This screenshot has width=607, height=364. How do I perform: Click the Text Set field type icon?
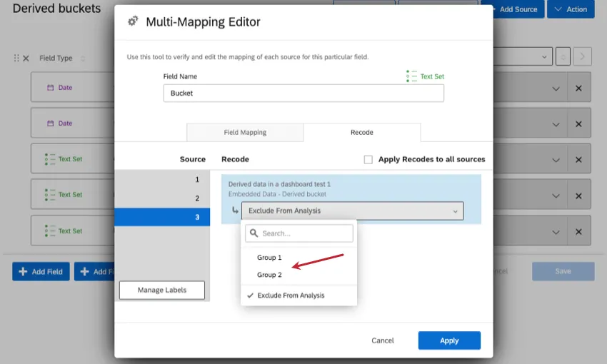pos(411,76)
